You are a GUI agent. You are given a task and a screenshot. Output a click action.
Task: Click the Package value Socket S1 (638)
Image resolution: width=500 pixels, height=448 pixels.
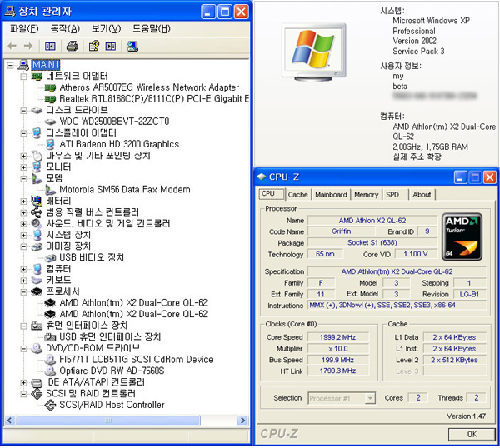(x=372, y=243)
